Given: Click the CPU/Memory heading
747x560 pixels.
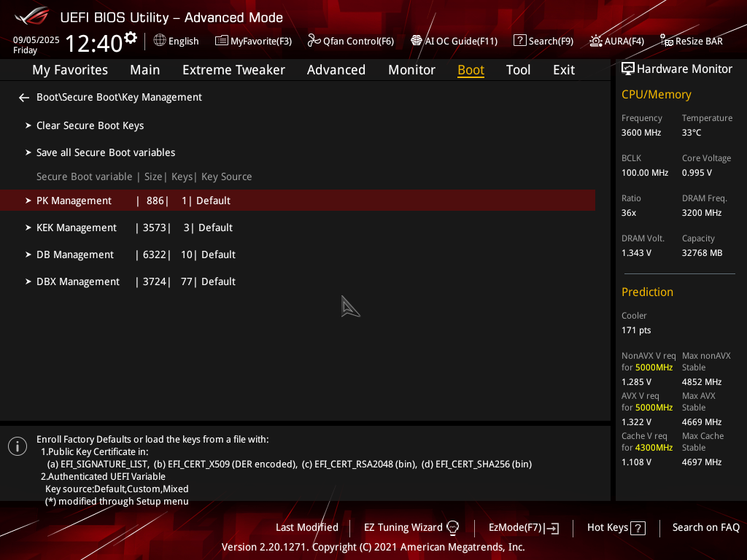Looking at the screenshot, I should 656,95.
